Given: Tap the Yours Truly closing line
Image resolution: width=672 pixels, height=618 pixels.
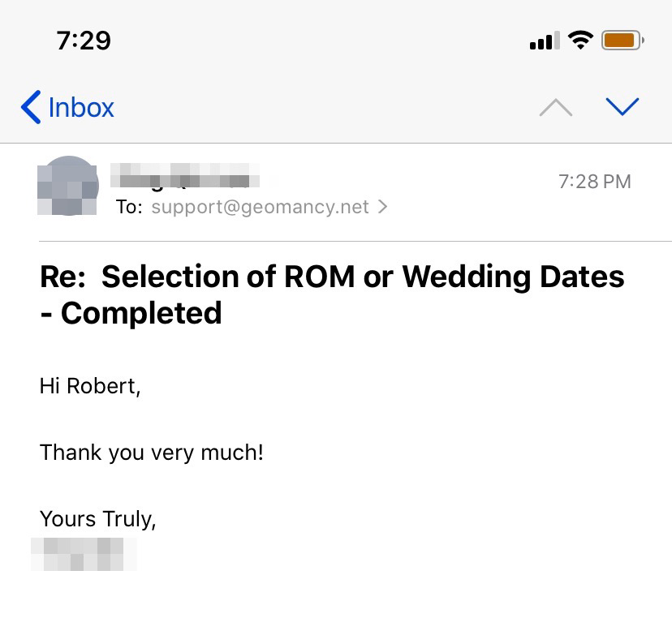Looking at the screenshot, I should pos(98,518).
